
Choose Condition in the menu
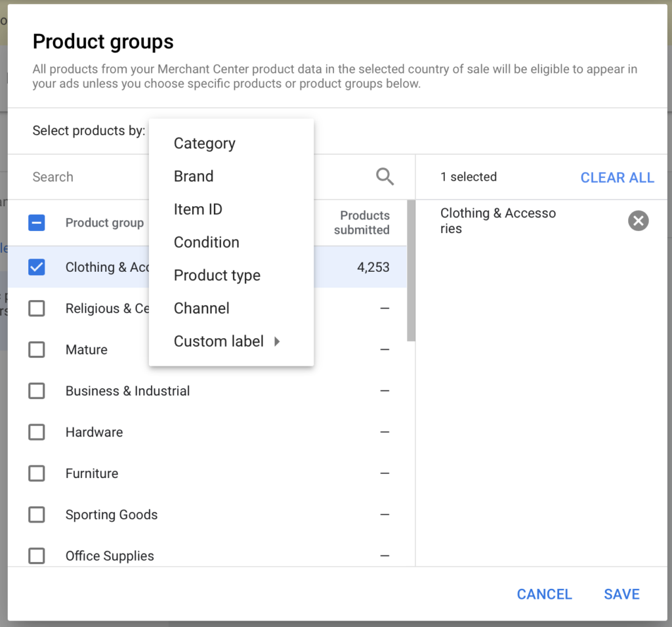(232, 242)
